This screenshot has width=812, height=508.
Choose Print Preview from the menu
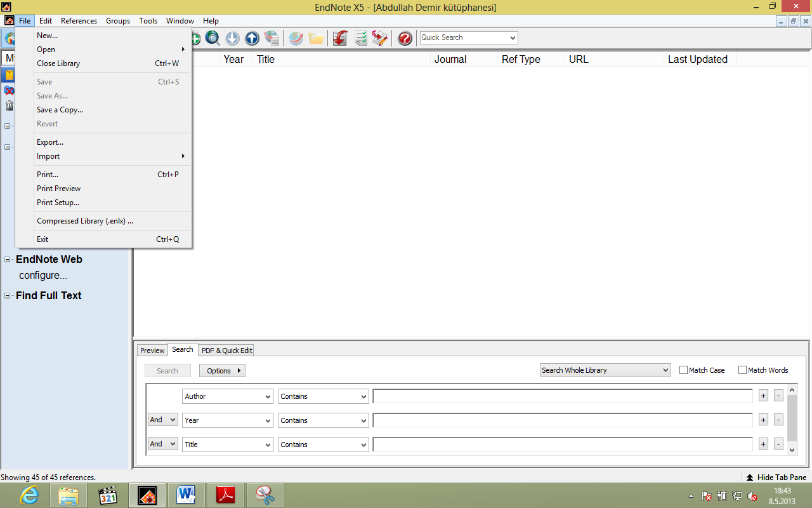104,189
